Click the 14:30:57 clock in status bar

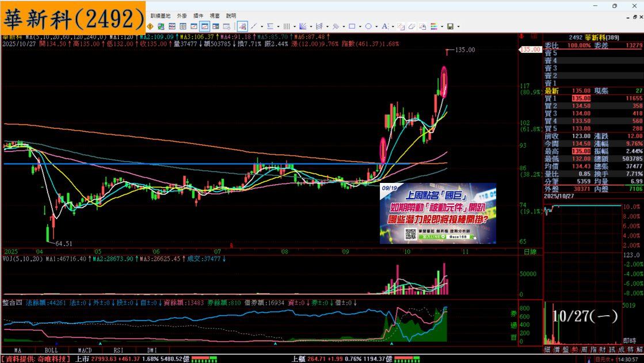627,360
